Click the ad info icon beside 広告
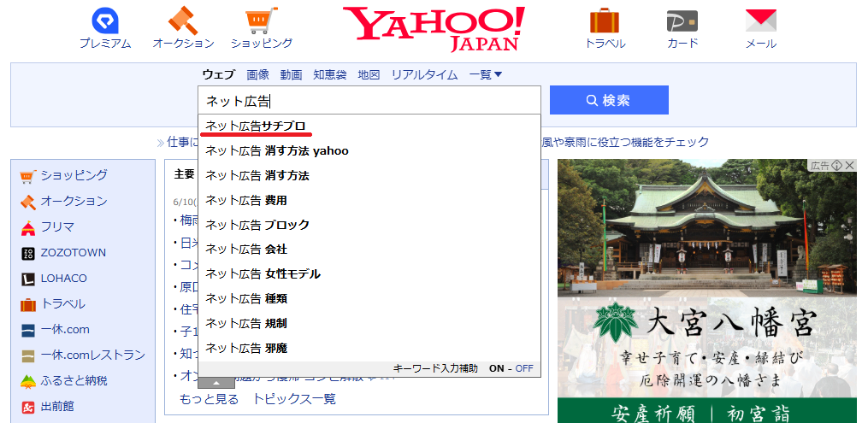Viewport: 868px width, 423px height. tap(836, 165)
